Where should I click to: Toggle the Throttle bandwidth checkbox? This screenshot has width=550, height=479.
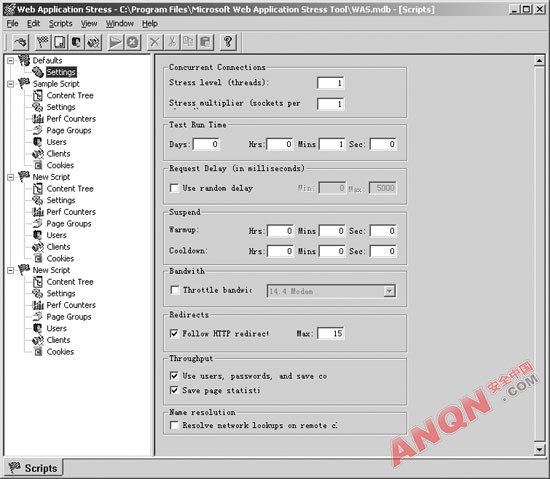(174, 290)
